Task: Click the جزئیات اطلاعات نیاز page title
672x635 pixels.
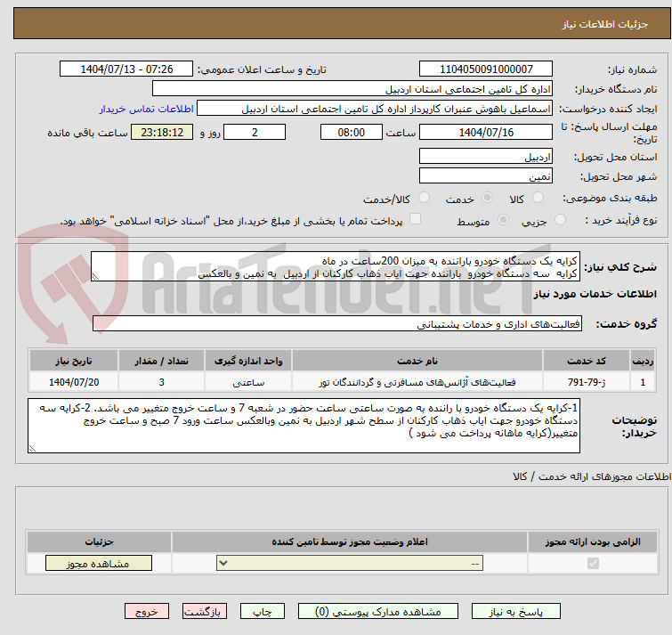Action: pyautogui.click(x=604, y=24)
